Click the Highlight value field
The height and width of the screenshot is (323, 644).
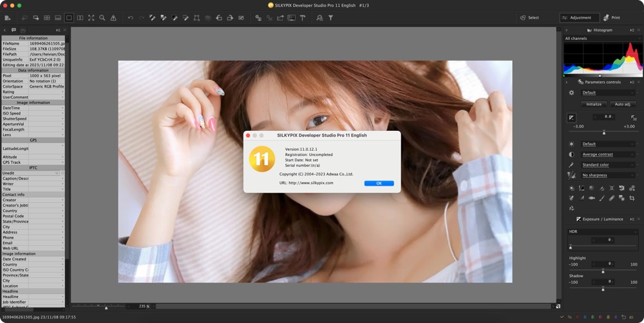[x=603, y=264]
